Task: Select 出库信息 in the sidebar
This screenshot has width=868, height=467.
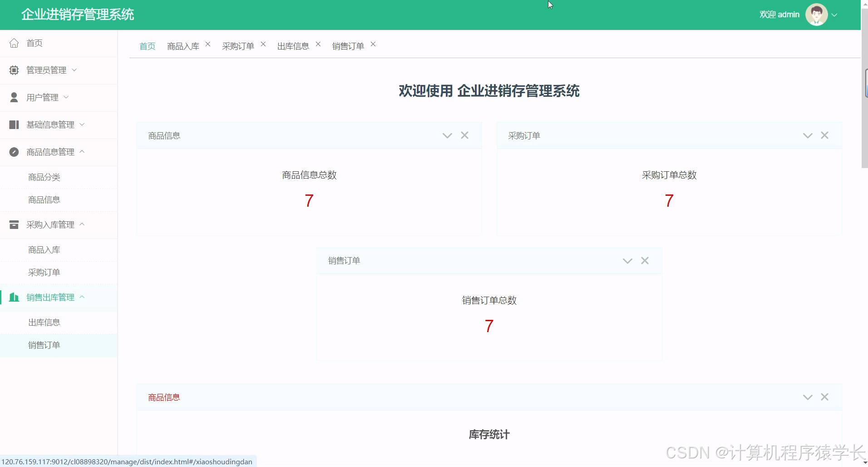Action: point(44,322)
